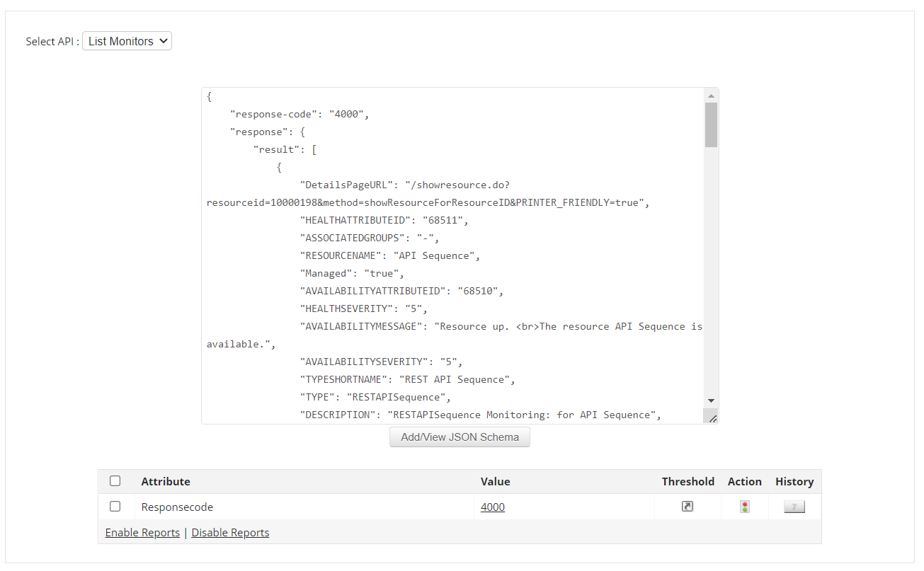Open the 4000 value link

[x=492, y=507]
